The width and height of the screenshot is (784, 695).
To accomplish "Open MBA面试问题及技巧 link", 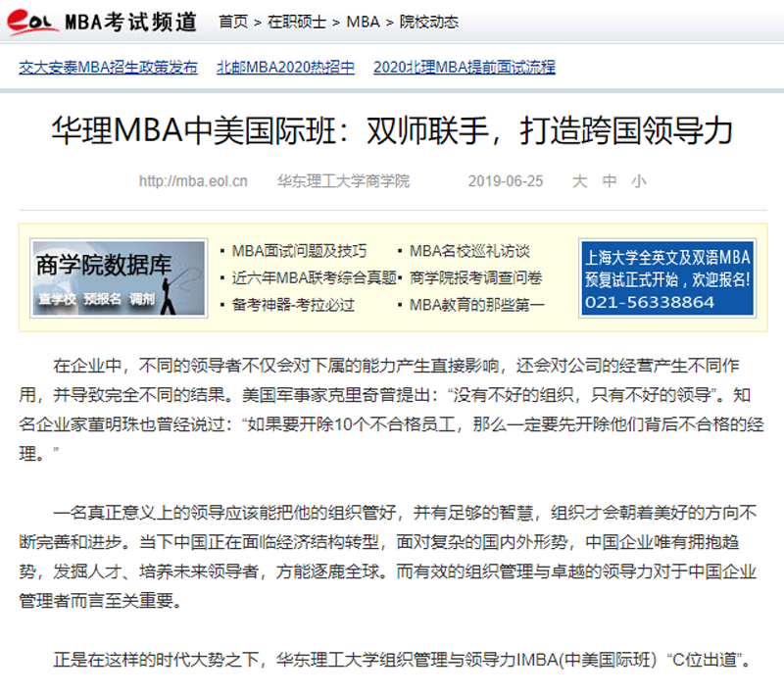I will point(299,251).
